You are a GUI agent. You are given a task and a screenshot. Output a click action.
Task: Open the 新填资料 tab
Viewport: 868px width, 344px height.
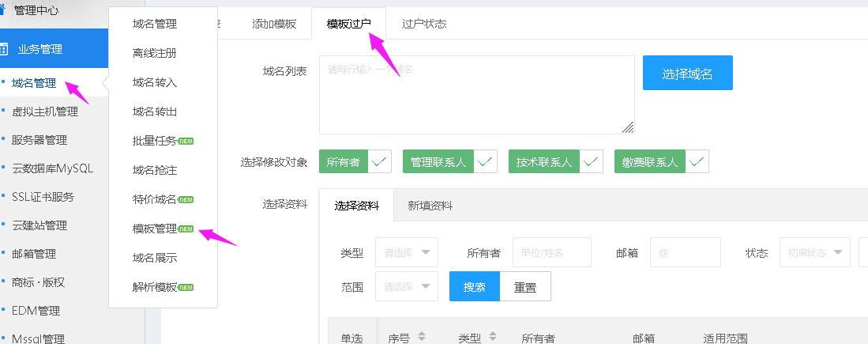click(x=430, y=206)
